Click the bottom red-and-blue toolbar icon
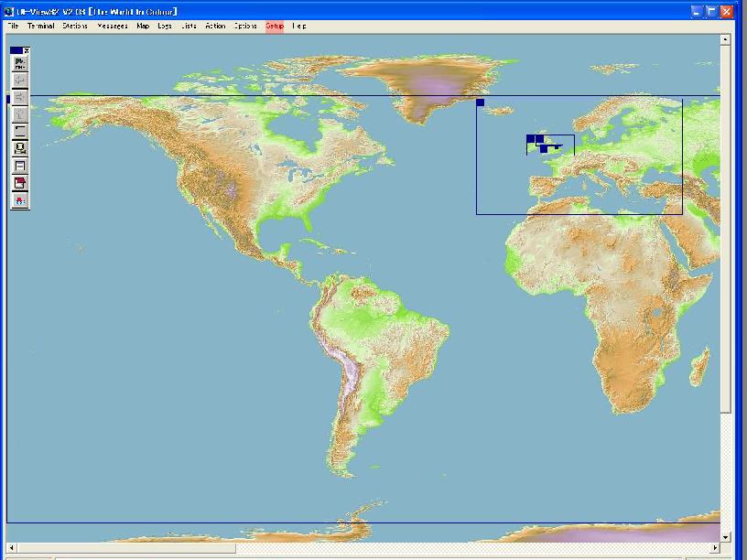747x560 pixels. 20,200
